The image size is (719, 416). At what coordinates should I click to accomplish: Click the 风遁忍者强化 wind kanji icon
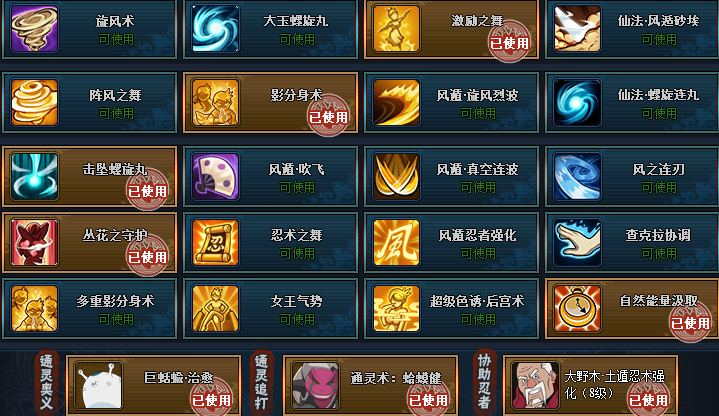coord(396,243)
